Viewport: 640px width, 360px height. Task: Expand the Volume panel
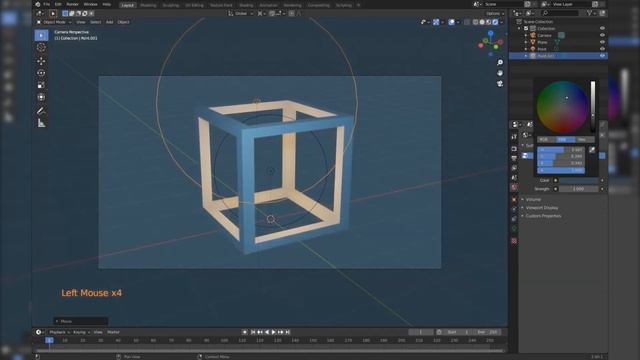(533, 200)
